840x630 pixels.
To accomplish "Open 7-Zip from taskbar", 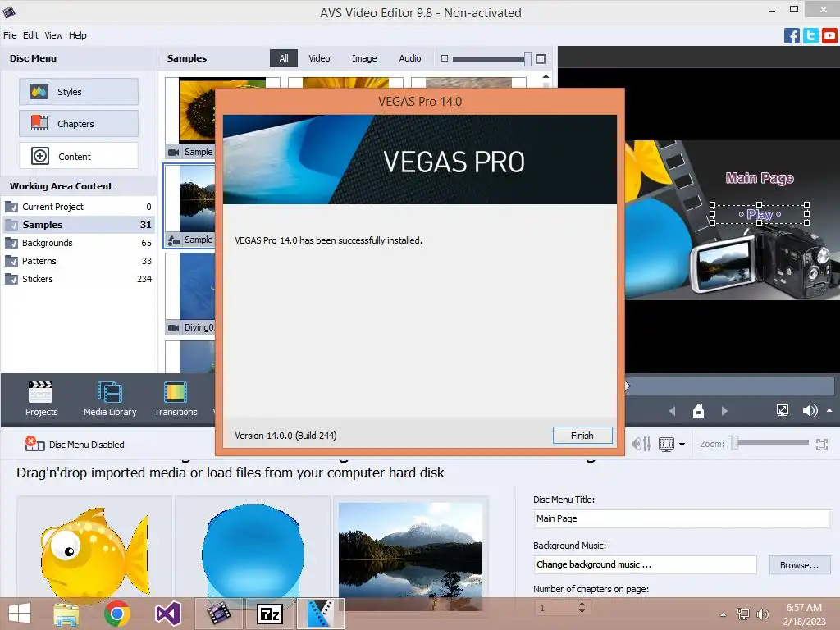I will [269, 614].
